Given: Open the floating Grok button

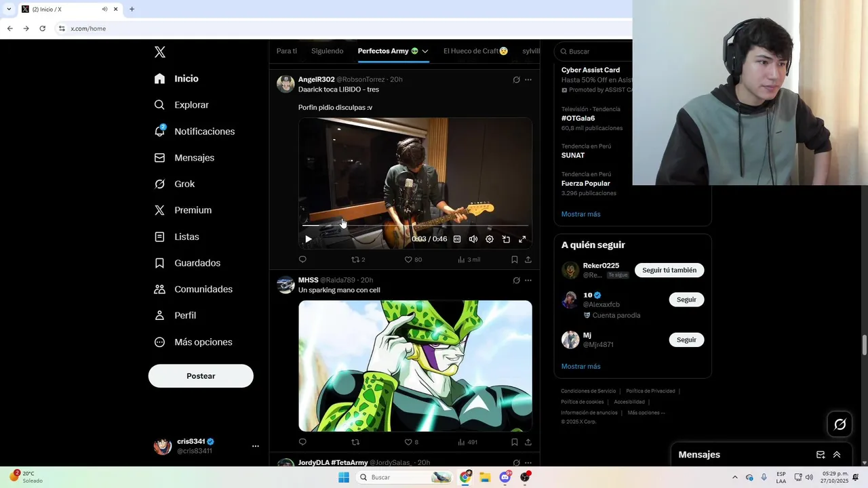Looking at the screenshot, I should pos(840,424).
